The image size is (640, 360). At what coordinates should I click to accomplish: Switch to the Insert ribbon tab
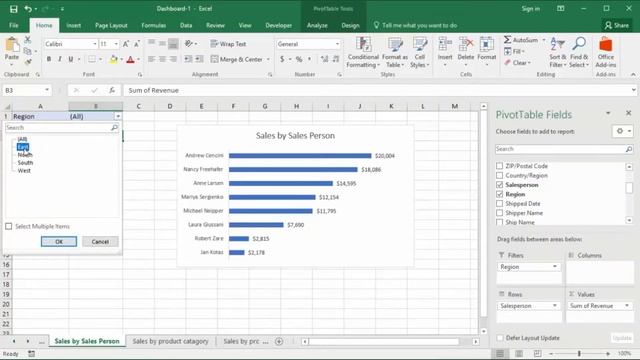point(73,25)
